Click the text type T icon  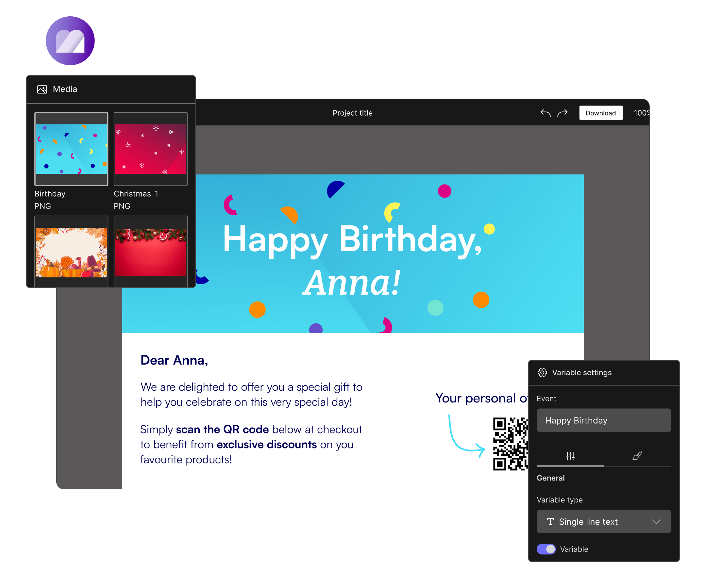pyautogui.click(x=550, y=522)
